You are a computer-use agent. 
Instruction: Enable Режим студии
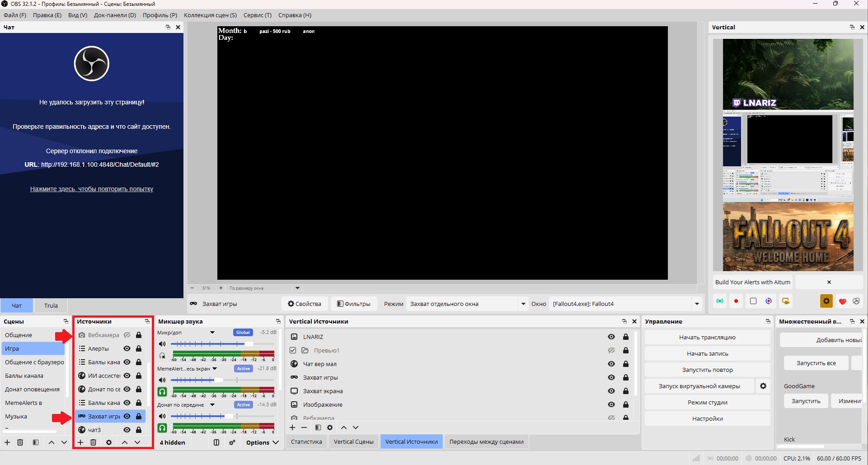707,402
